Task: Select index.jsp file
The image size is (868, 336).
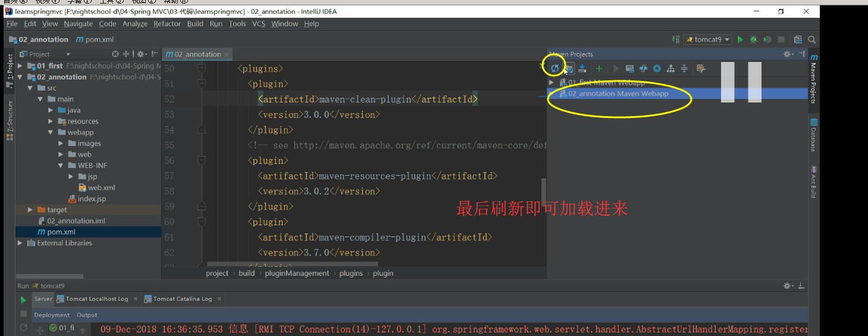Action: (x=87, y=198)
